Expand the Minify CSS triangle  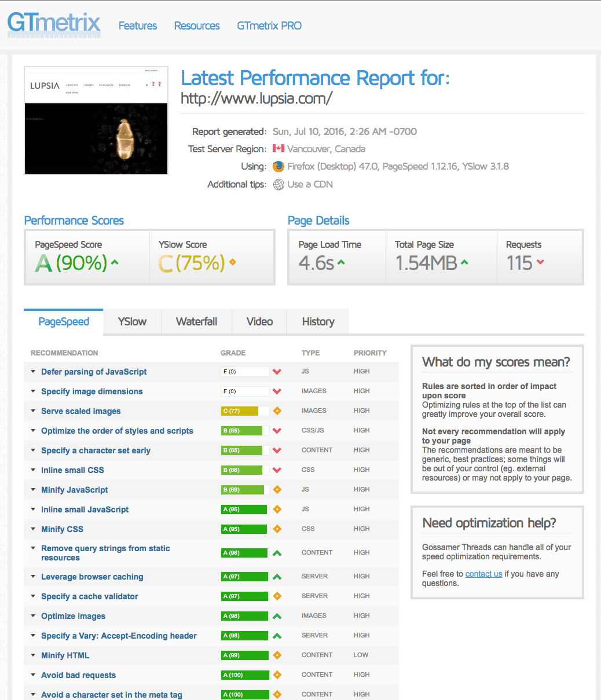(x=33, y=529)
